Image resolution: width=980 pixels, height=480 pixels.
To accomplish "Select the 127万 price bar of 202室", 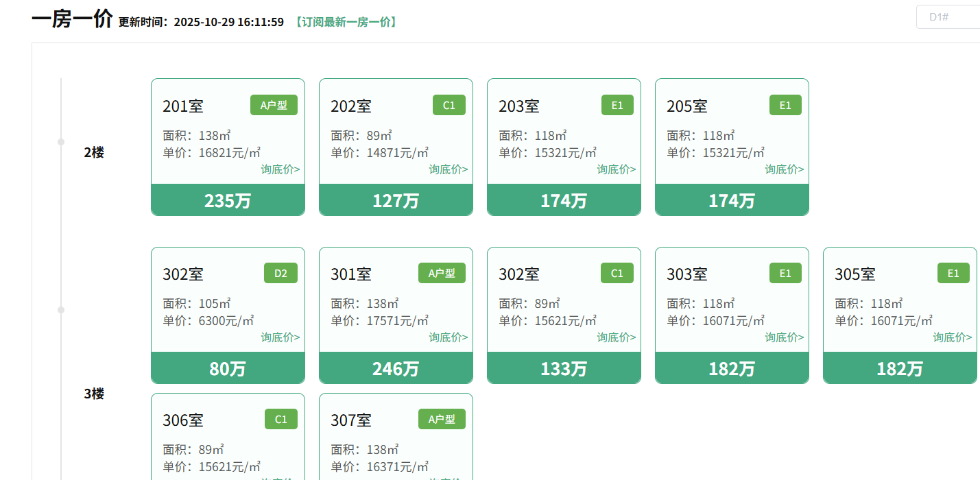I will (x=396, y=200).
